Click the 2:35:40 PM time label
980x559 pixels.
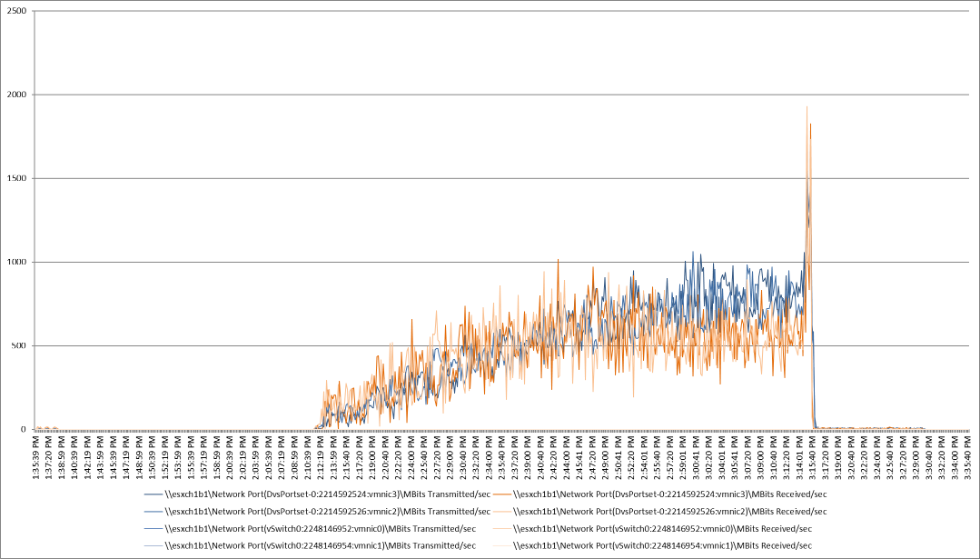(503, 458)
